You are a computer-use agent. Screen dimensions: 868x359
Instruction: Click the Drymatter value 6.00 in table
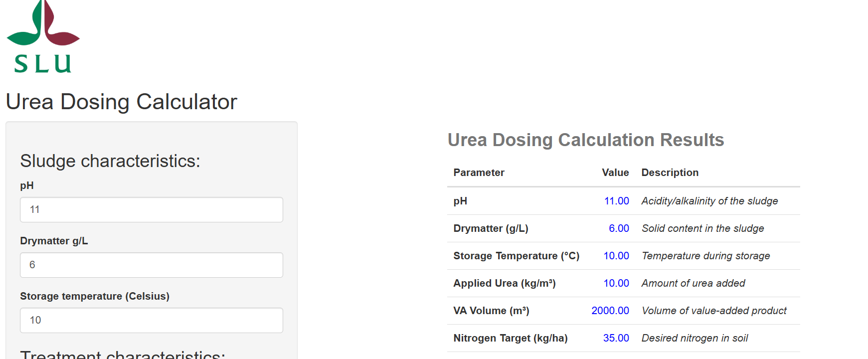(x=619, y=228)
